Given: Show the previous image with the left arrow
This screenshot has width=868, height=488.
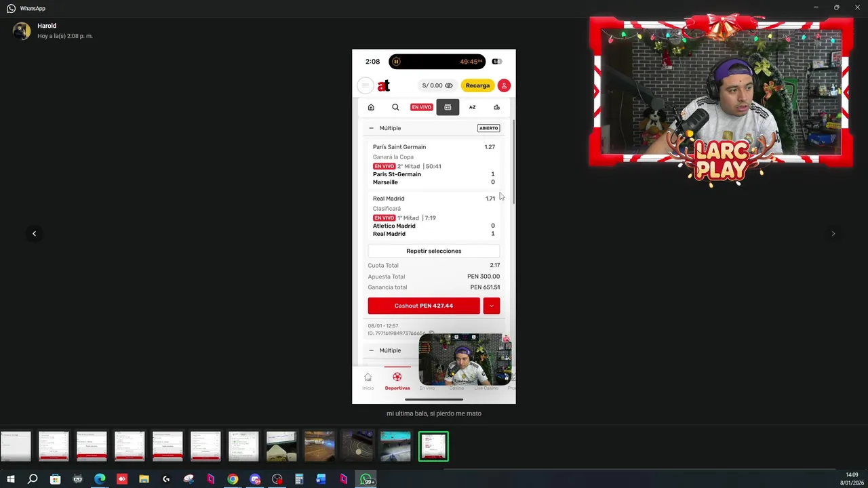Looking at the screenshot, I should pyautogui.click(x=34, y=233).
